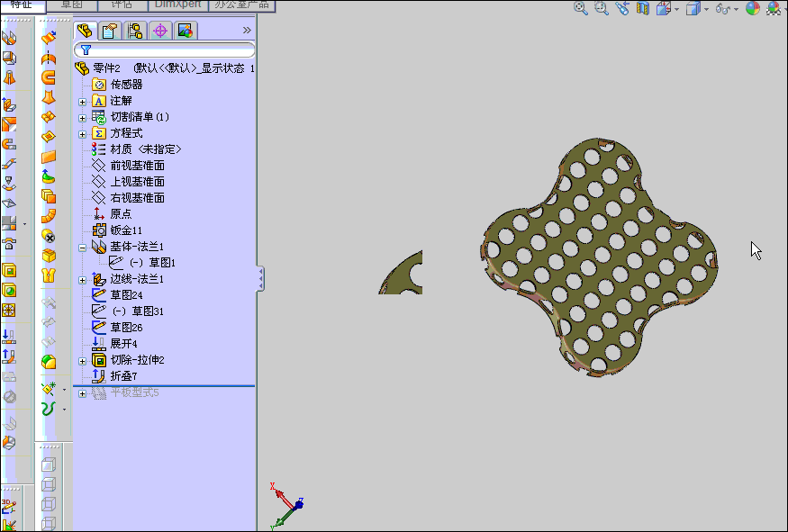
Task: Open the Display Style dropdown arrow
Action: coord(706,10)
